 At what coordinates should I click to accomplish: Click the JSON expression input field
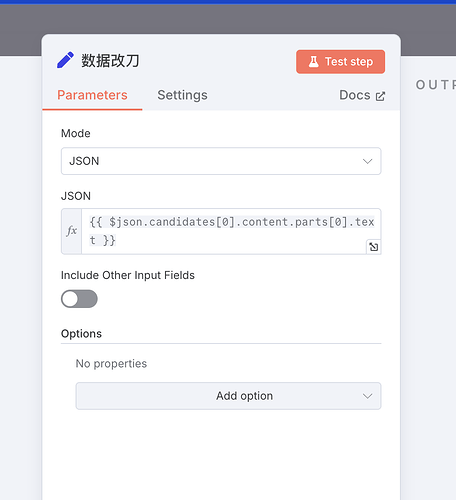coord(231,231)
